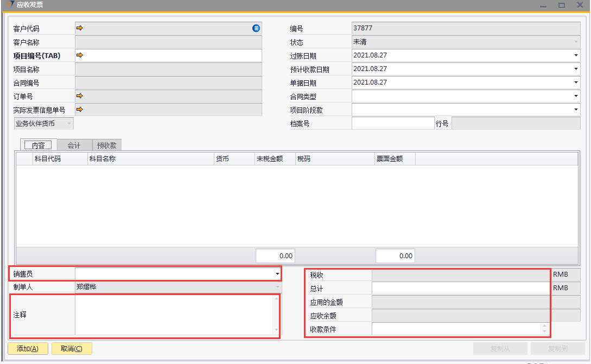
Task: Click the project number link arrow
Action: coord(80,55)
